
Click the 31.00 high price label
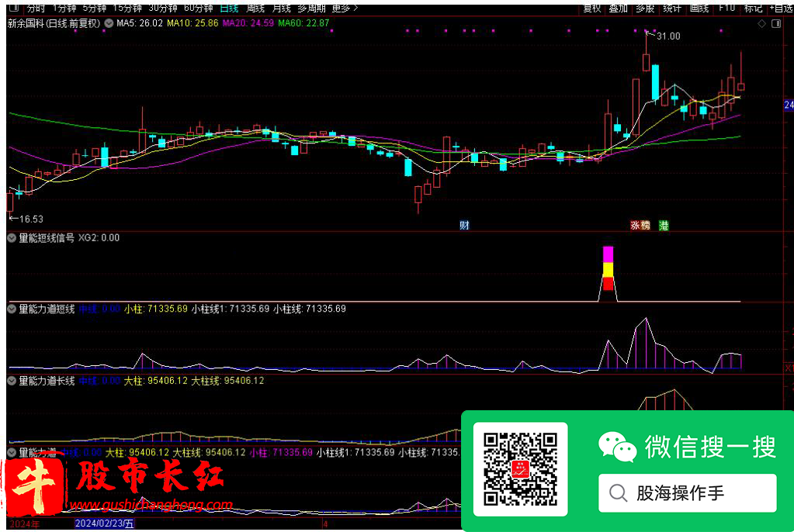pyautogui.click(x=668, y=36)
